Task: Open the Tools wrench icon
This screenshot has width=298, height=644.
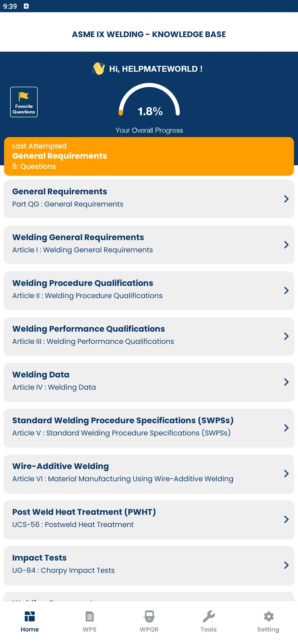Action: 209,616
